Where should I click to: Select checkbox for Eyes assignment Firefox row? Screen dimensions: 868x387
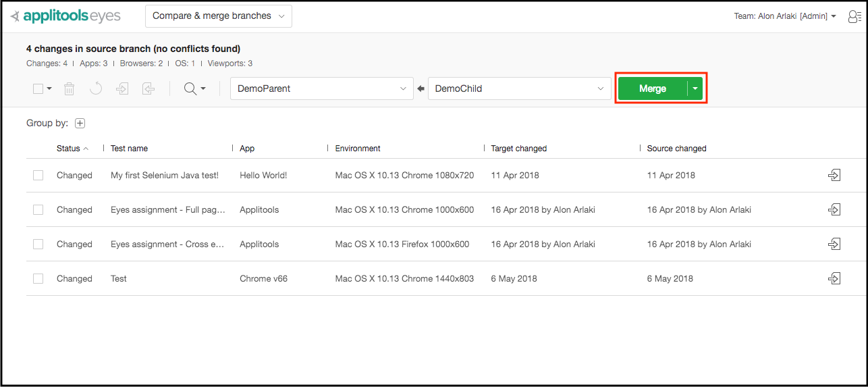pyautogui.click(x=38, y=244)
